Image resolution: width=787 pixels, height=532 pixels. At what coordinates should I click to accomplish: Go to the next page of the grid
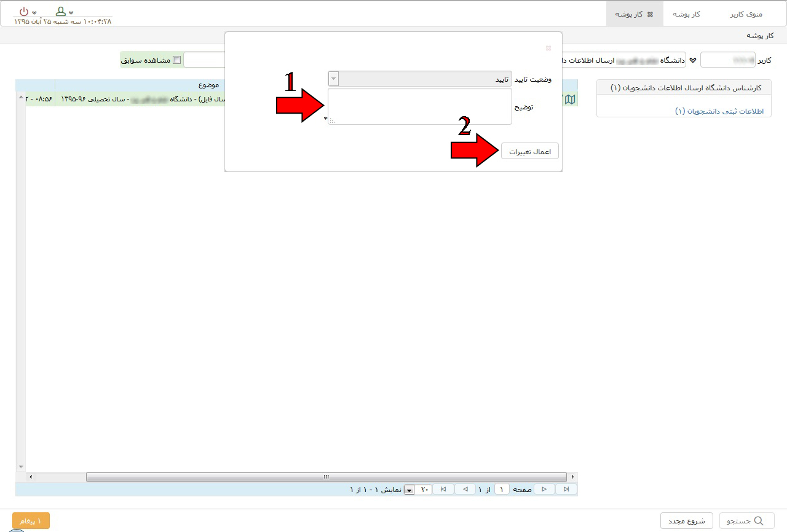point(544,489)
